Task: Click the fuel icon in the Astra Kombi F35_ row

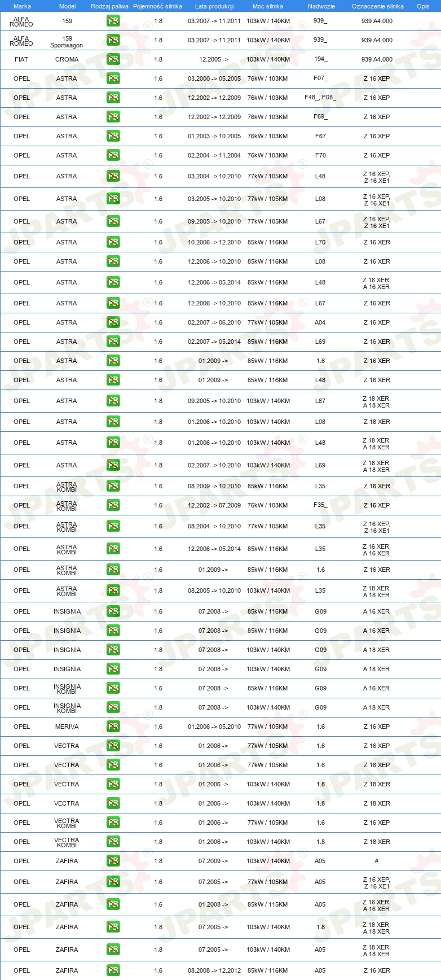Action: pyautogui.click(x=113, y=505)
